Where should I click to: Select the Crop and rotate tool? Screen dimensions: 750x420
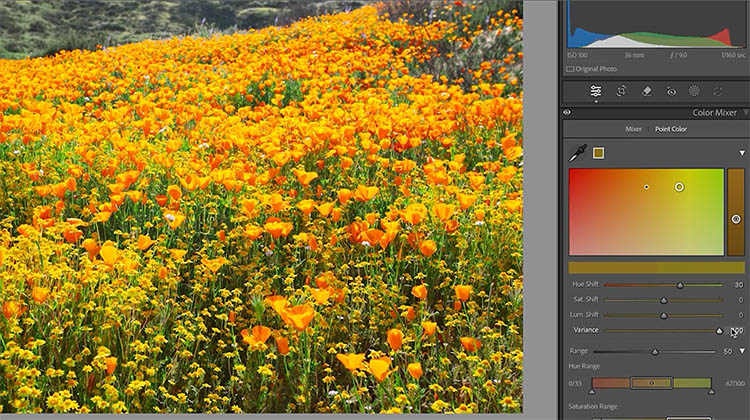621,91
